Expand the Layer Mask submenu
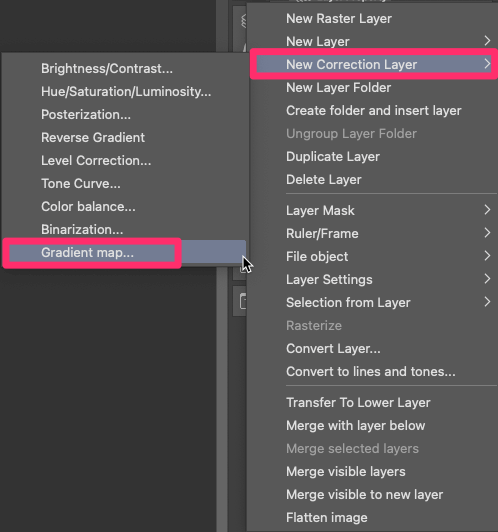This screenshot has height=532, width=498. [x=373, y=210]
